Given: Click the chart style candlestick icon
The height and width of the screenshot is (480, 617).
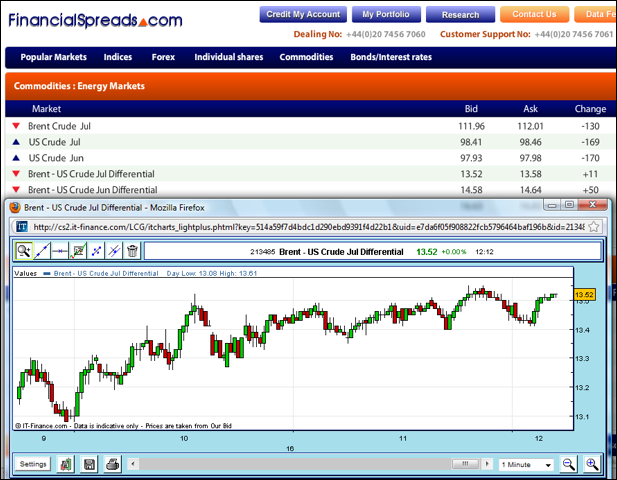Looking at the screenshot, I should point(66,464).
